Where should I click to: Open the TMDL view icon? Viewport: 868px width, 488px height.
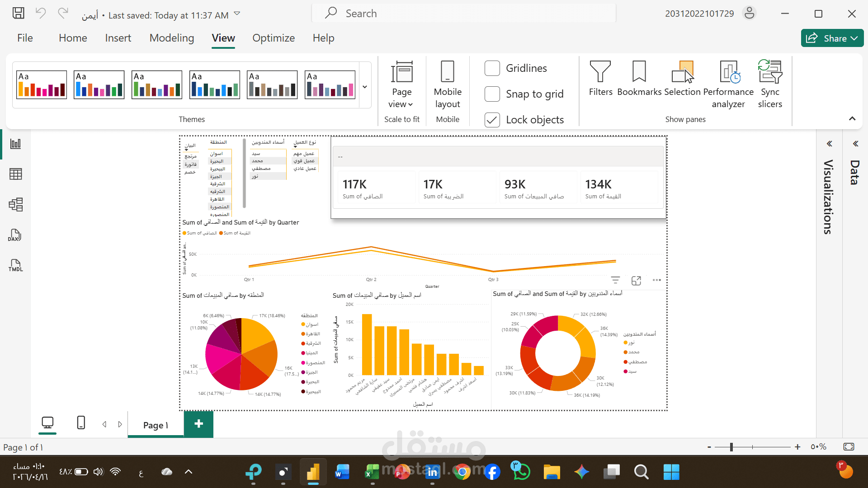click(x=15, y=265)
